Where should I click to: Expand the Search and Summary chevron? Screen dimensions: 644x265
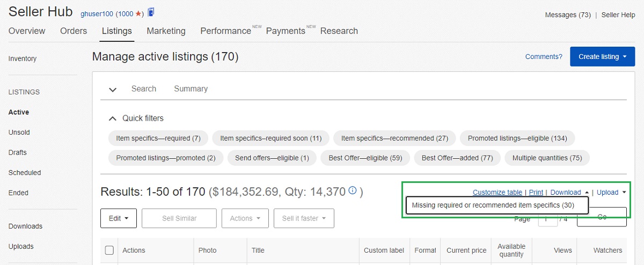(x=113, y=90)
